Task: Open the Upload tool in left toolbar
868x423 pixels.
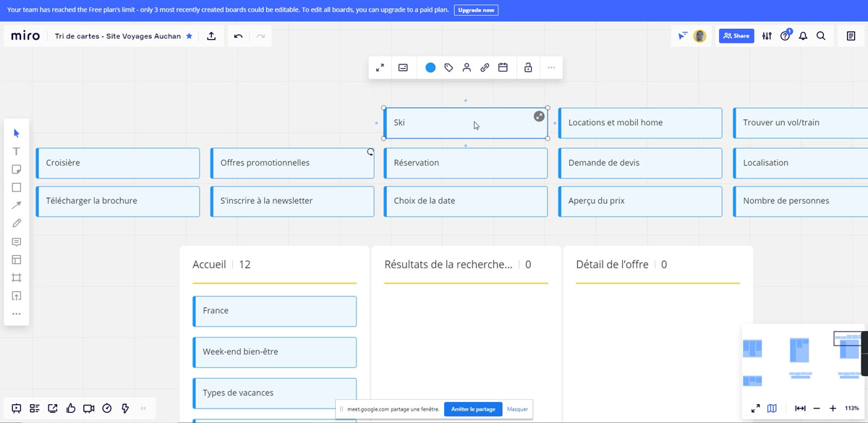Action: 17,296
